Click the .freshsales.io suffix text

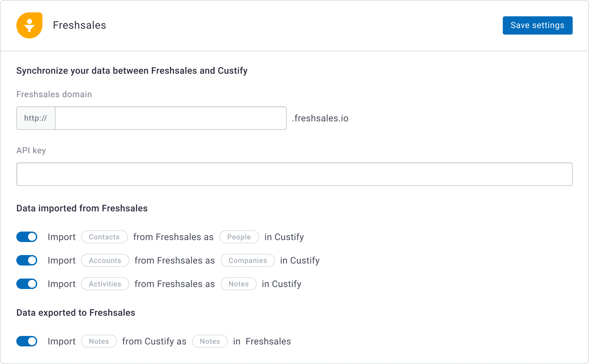click(x=320, y=118)
